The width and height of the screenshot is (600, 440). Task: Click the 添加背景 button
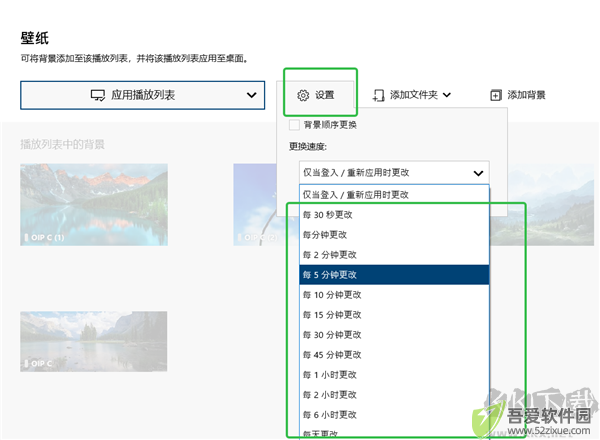pos(518,95)
